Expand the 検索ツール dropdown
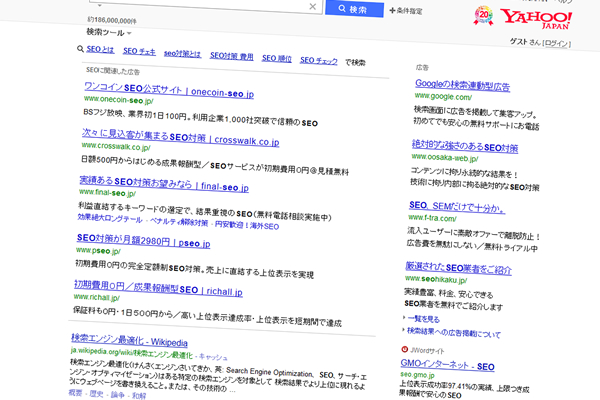 (x=109, y=33)
